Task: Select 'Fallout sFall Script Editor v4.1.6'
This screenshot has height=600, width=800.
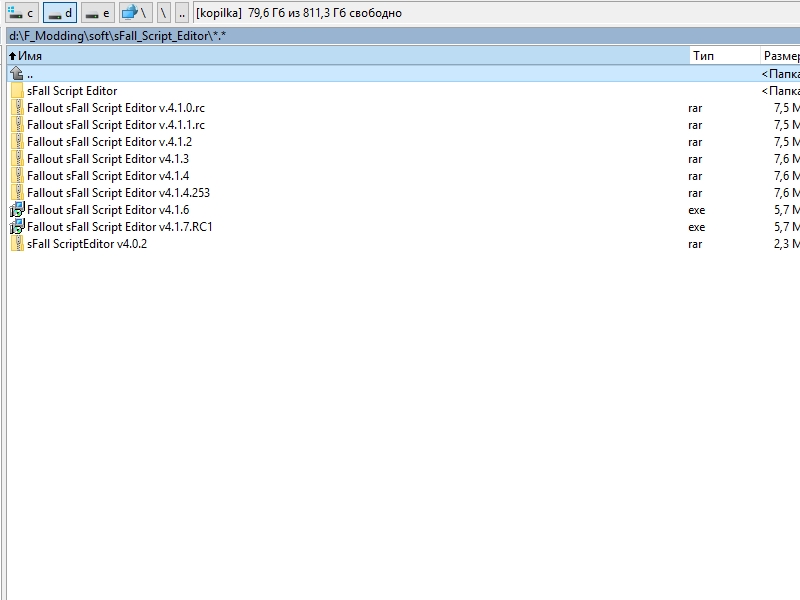Action: click(x=108, y=210)
